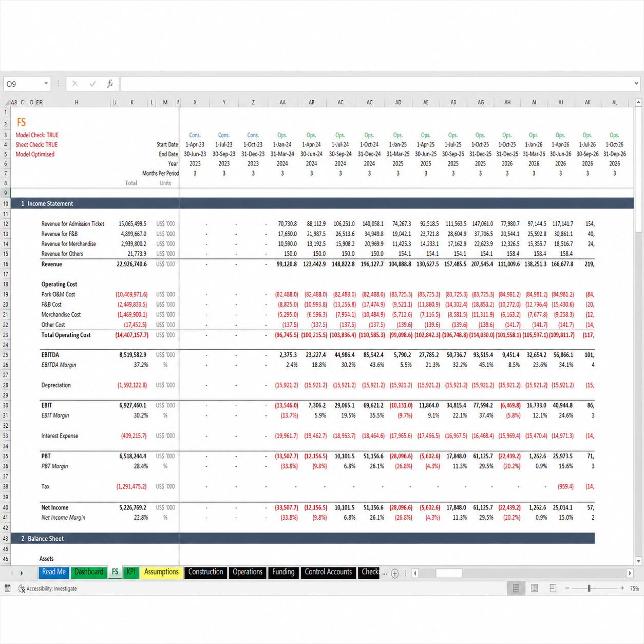Click the zoom in plus icon

click(622, 589)
